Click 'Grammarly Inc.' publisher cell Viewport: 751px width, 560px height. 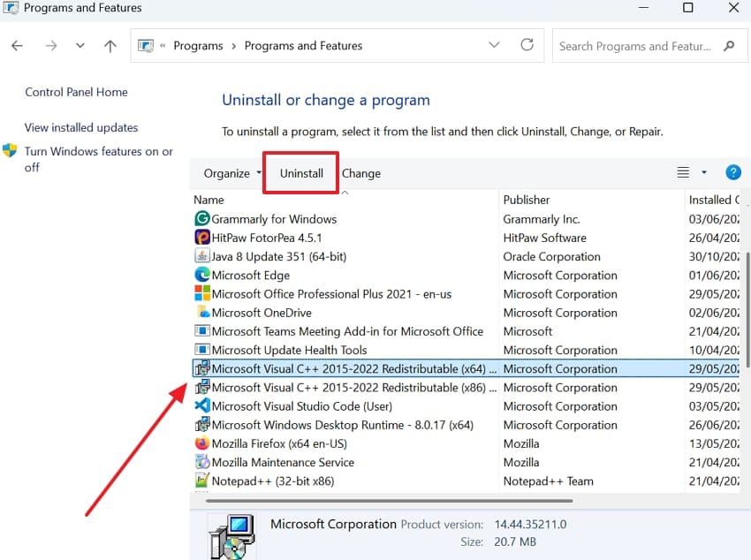[x=542, y=219]
